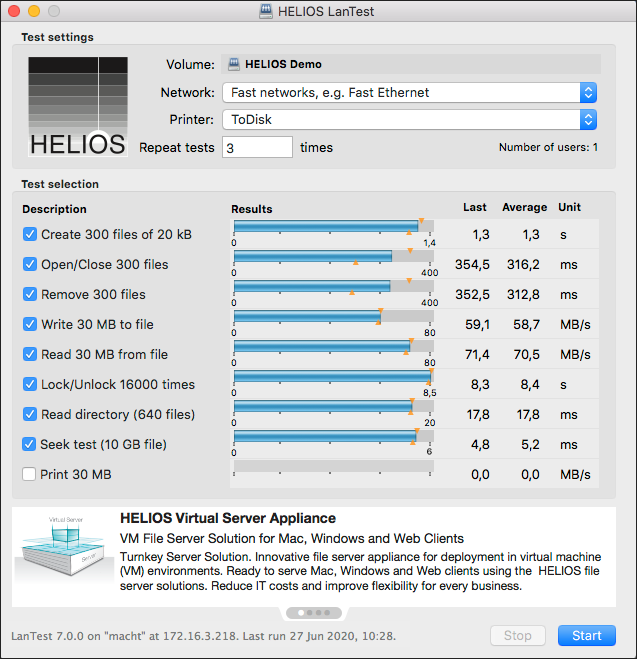
Task: Click the VM File Server Solution subtitle
Action: [x=292, y=538]
